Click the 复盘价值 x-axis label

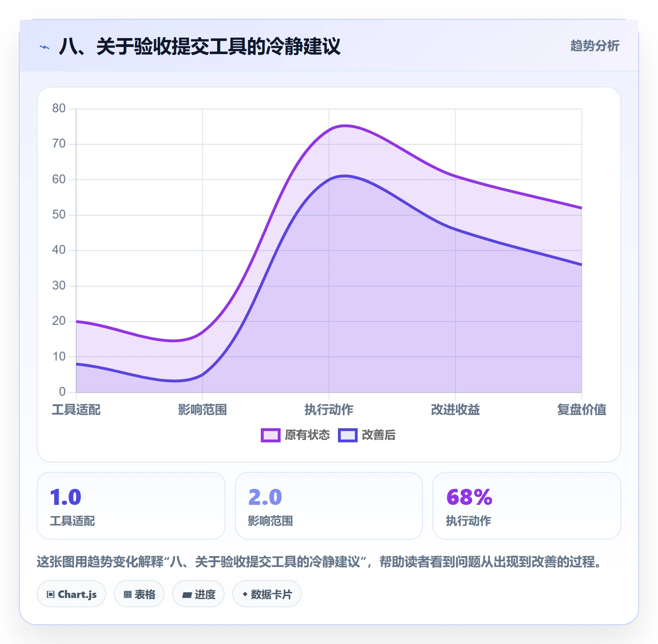[582, 410]
